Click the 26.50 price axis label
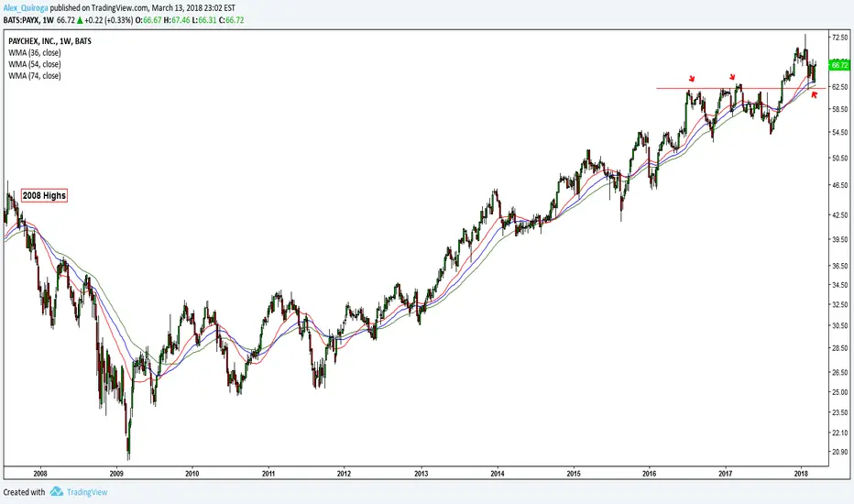 pyautogui.click(x=840, y=372)
